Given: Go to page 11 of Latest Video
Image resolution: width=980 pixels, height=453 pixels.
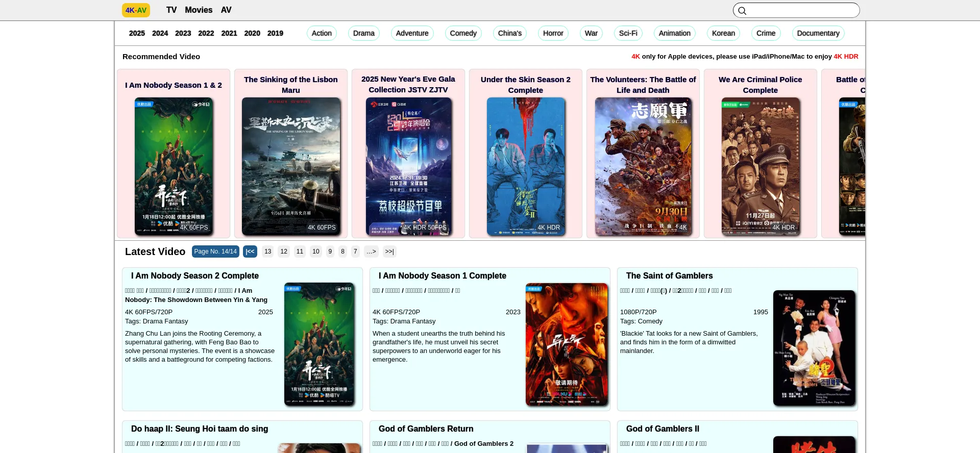Looking at the screenshot, I should tap(300, 251).
